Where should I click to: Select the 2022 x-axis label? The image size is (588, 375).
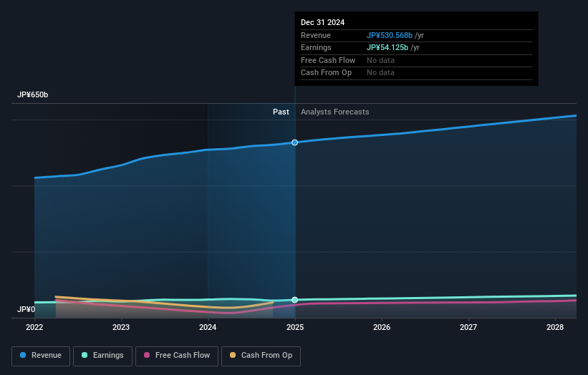(x=34, y=328)
